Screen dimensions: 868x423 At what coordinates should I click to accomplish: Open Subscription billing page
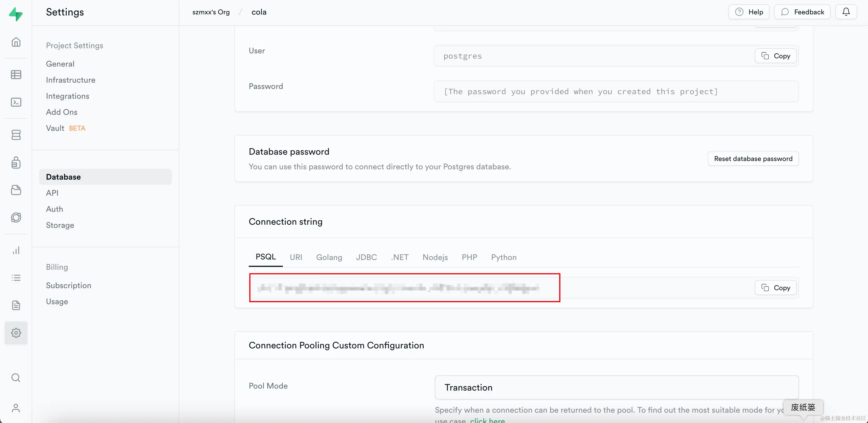click(68, 285)
